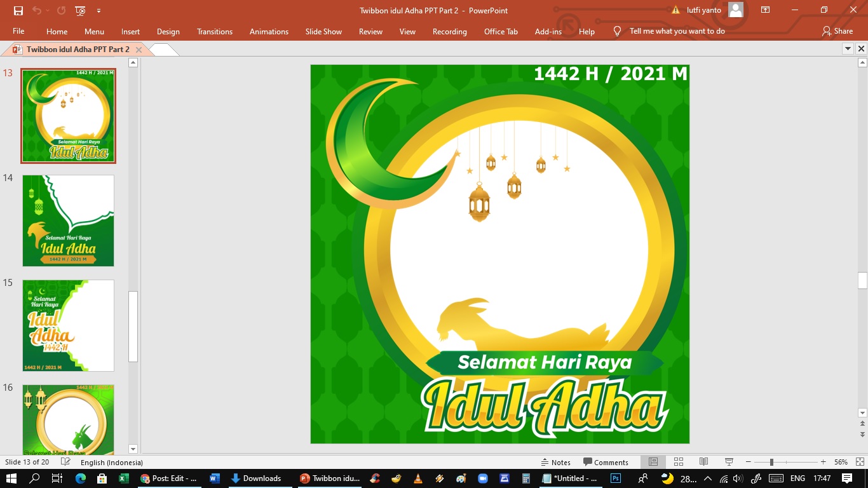
Task: Close the Office Tab bar with X
Action: pyautogui.click(x=862, y=49)
